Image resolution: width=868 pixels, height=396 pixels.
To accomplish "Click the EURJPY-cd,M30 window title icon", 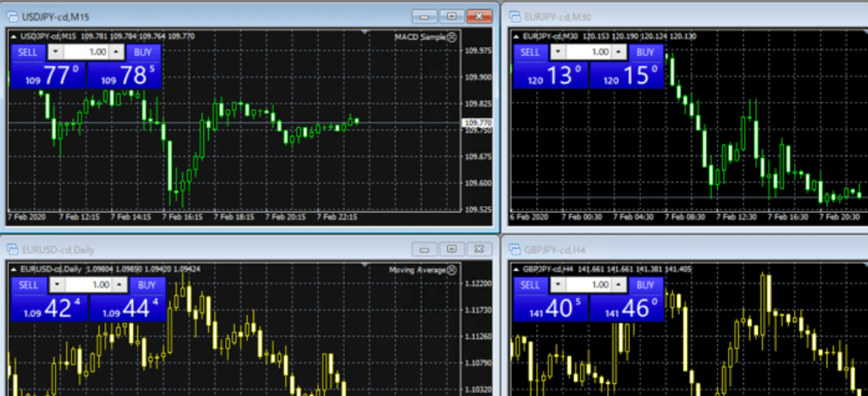I will (513, 15).
